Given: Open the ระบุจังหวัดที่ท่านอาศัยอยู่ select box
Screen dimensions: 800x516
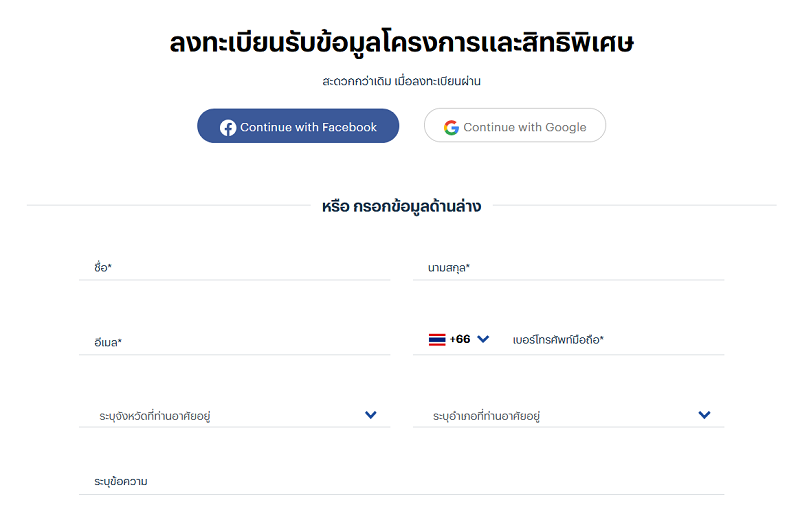Looking at the screenshot, I should [235, 415].
